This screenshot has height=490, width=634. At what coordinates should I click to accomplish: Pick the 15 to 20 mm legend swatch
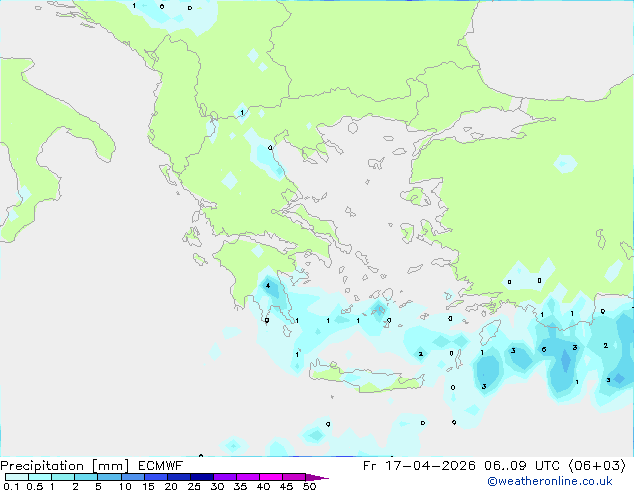[155, 477]
